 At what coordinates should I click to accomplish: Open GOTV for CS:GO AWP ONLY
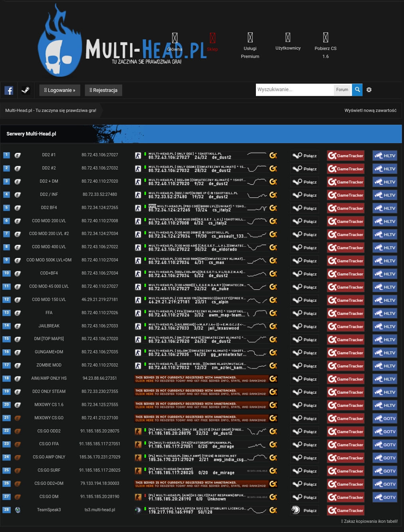pyautogui.click(x=385, y=458)
